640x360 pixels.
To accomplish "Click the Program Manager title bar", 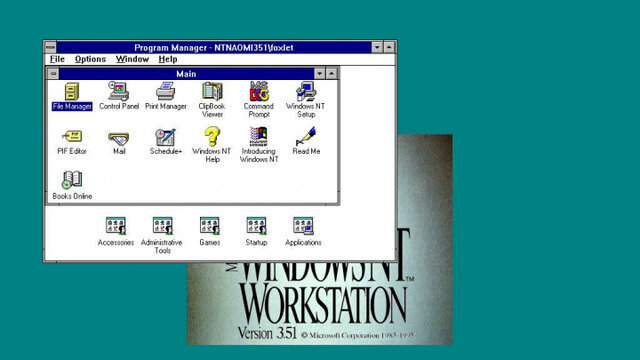I will 214,47.
